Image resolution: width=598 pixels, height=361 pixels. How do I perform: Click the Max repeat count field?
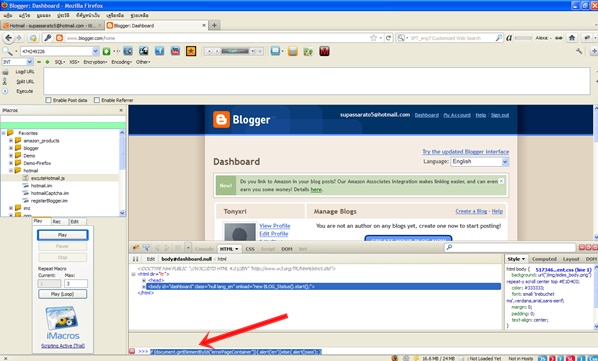pos(76,283)
